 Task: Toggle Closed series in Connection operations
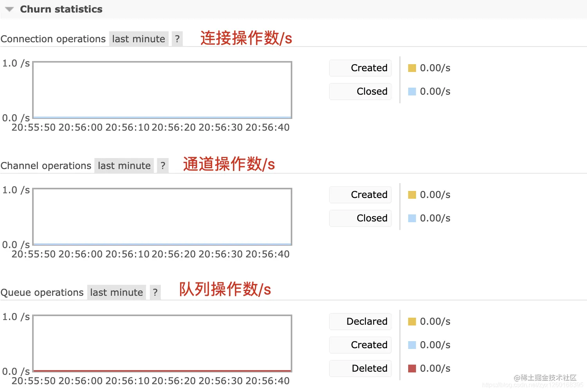pyautogui.click(x=360, y=92)
